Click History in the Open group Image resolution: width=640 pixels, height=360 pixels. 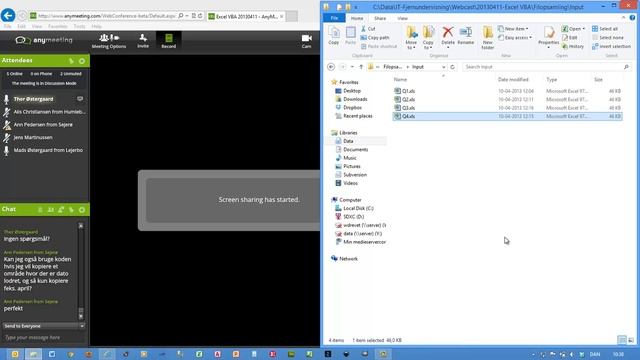click(x=573, y=47)
